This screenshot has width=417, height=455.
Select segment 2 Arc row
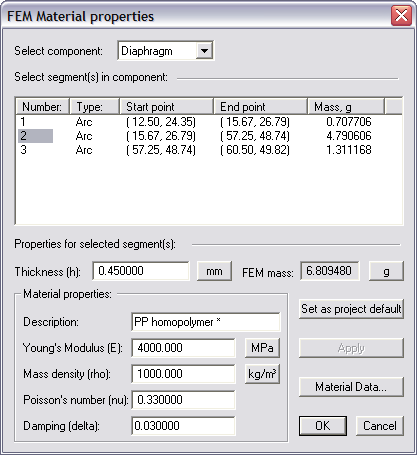(x=209, y=136)
